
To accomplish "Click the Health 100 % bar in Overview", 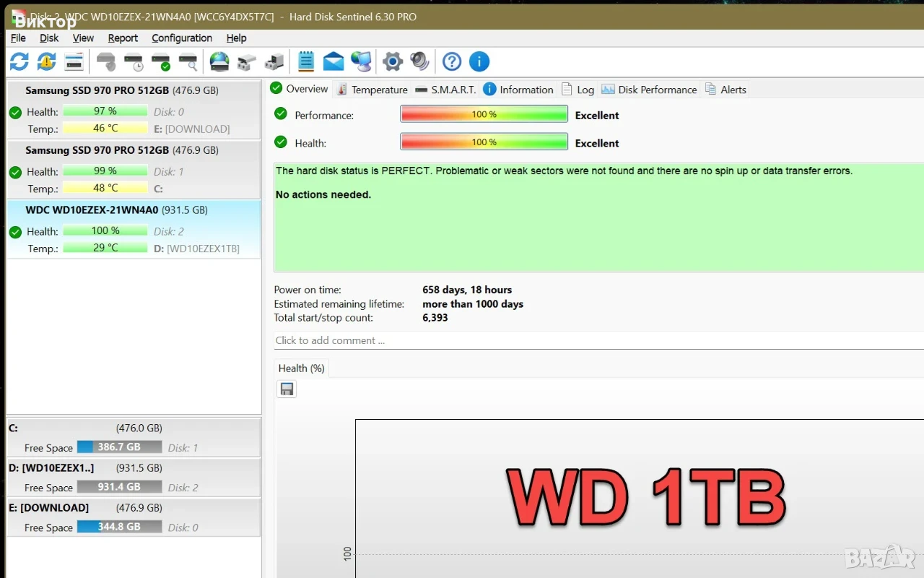I will (x=484, y=142).
